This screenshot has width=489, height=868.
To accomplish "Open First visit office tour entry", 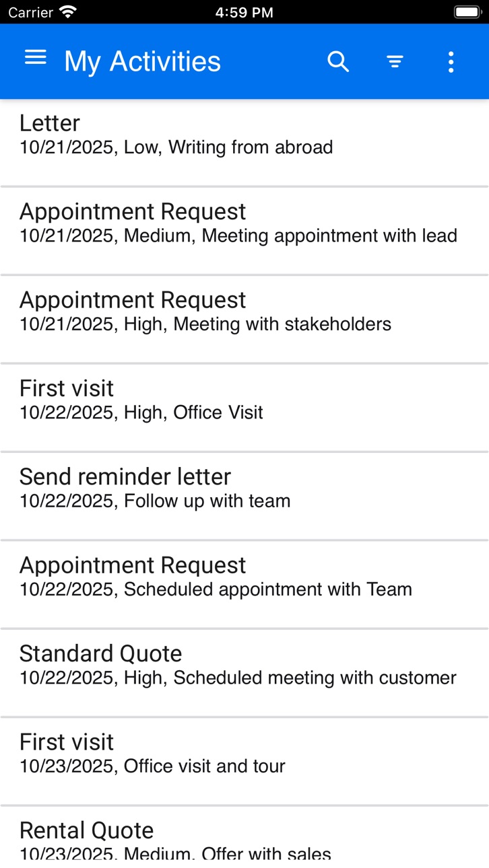I will click(244, 762).
